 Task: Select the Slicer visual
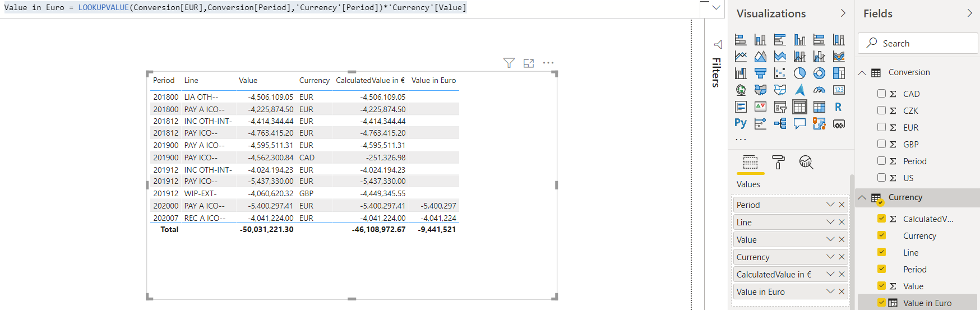click(780, 107)
